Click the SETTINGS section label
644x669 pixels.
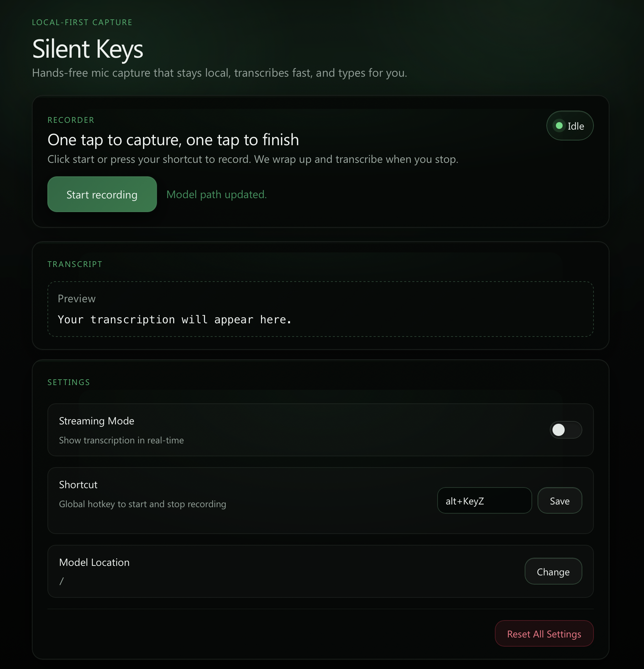68,382
